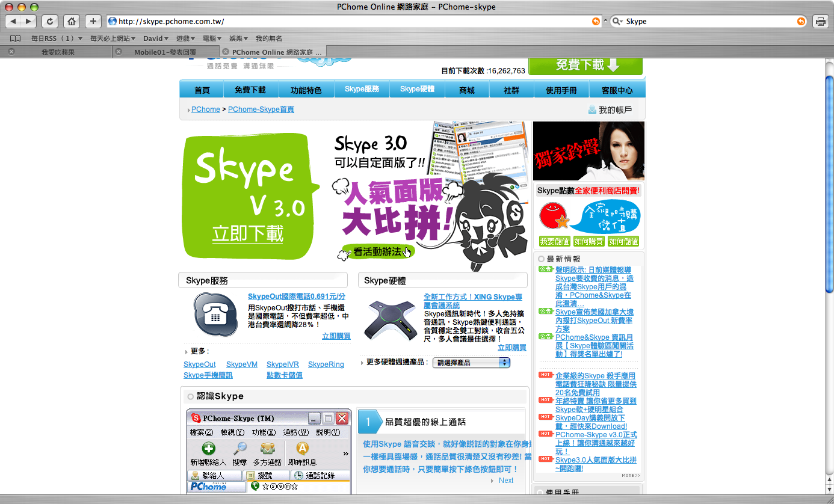Screen dimensions: 834x504
Task: Add bookmark with the plus button
Action: (x=93, y=21)
